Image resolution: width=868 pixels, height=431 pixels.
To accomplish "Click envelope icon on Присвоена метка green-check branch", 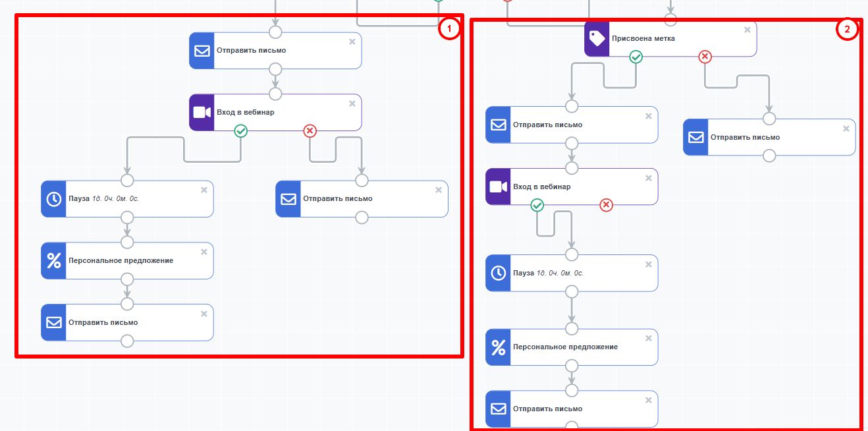I will click(499, 125).
